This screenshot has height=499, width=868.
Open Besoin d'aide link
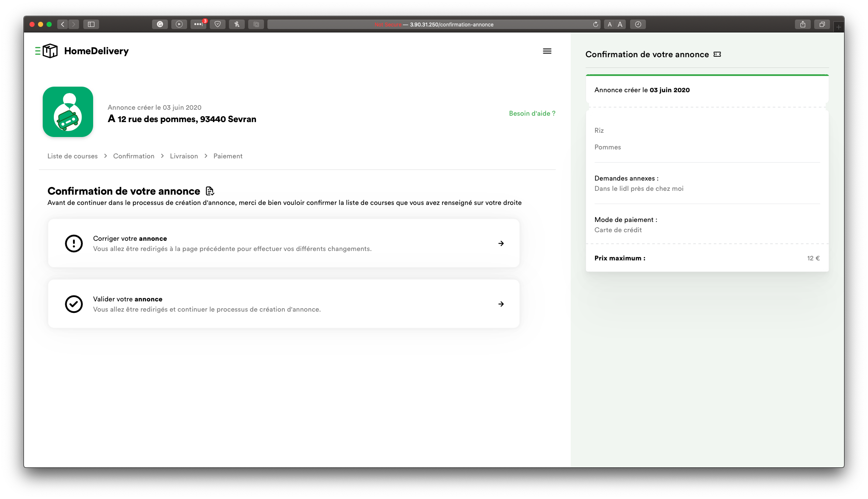click(x=532, y=114)
